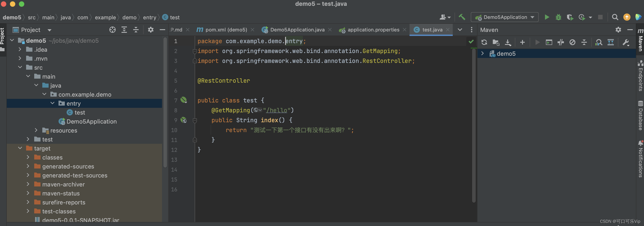The width and height of the screenshot is (644, 226).
Task: Generate sources and update Maven folders
Action: [496, 42]
